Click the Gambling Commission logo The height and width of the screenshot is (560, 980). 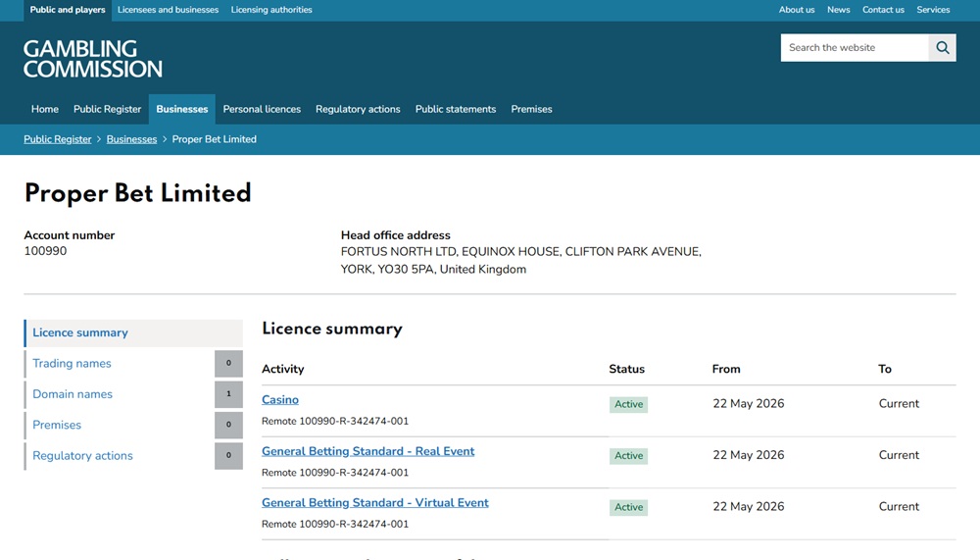pyautogui.click(x=93, y=59)
